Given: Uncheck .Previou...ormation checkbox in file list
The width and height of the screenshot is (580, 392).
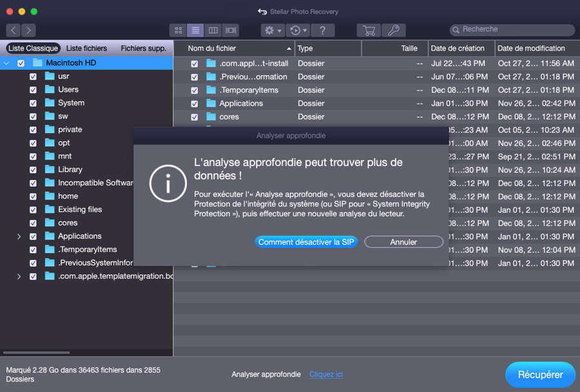Looking at the screenshot, I should coord(194,77).
